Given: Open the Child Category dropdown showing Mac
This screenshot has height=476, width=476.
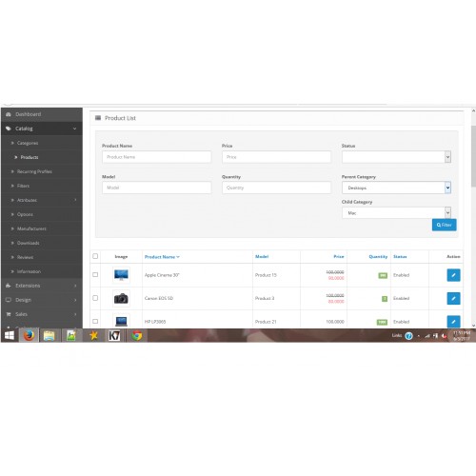Looking at the screenshot, I should [x=396, y=212].
